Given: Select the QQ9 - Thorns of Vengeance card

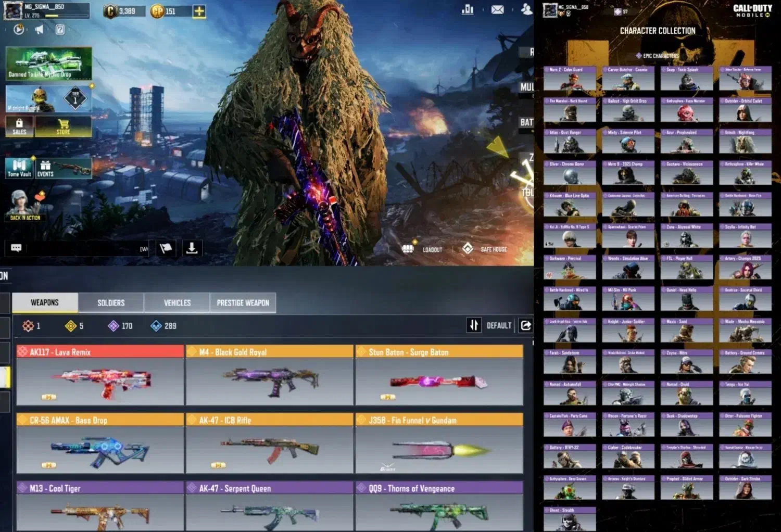Looking at the screenshot, I should tap(439, 506).
